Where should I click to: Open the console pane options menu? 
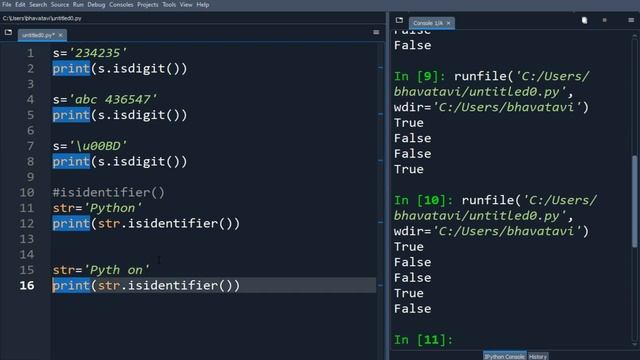(x=631, y=20)
